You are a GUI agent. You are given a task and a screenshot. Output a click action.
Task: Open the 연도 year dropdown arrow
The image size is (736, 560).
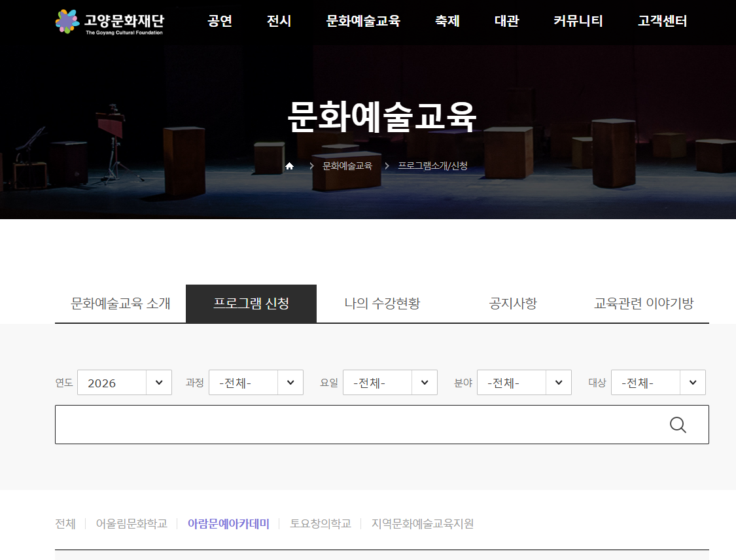[158, 382]
